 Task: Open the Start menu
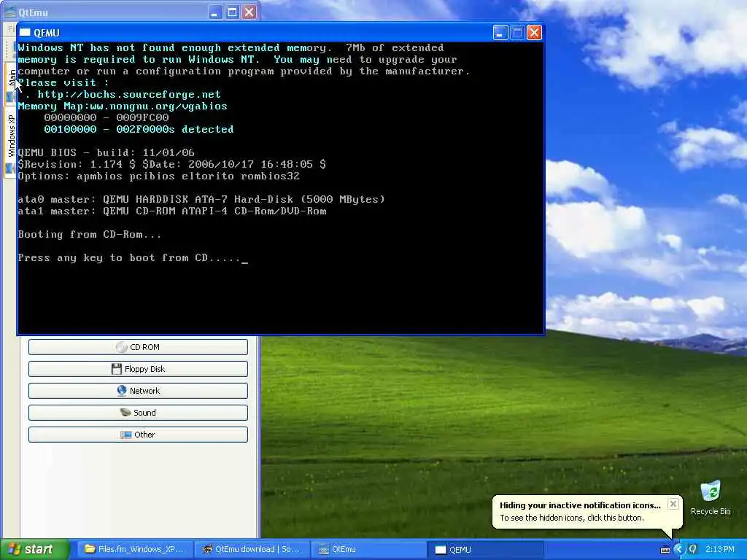[x=34, y=549]
